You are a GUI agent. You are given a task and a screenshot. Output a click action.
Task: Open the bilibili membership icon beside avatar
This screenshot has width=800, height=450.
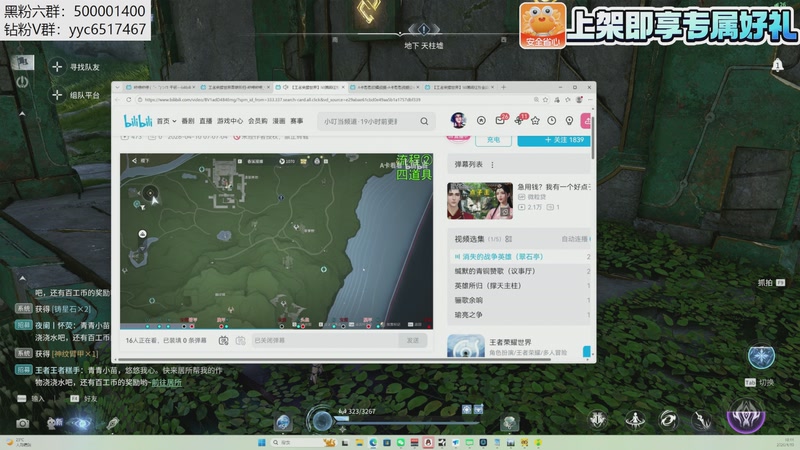click(x=481, y=120)
